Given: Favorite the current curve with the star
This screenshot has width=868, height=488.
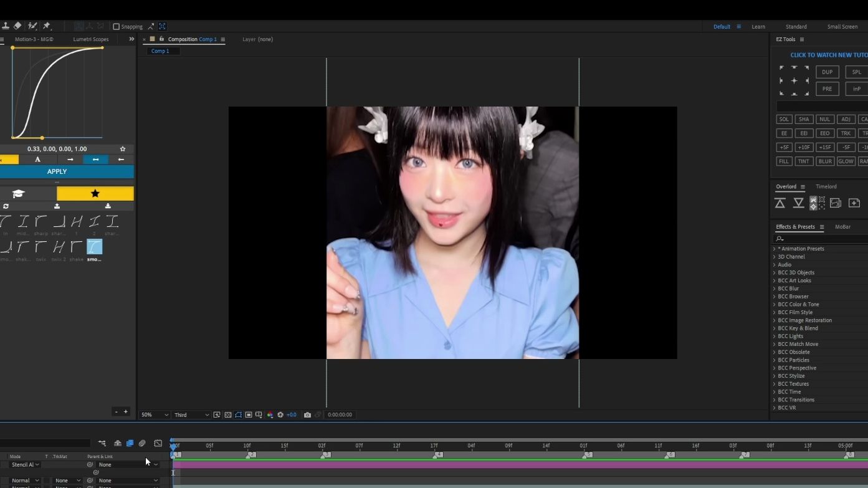Looking at the screenshot, I should tap(123, 149).
